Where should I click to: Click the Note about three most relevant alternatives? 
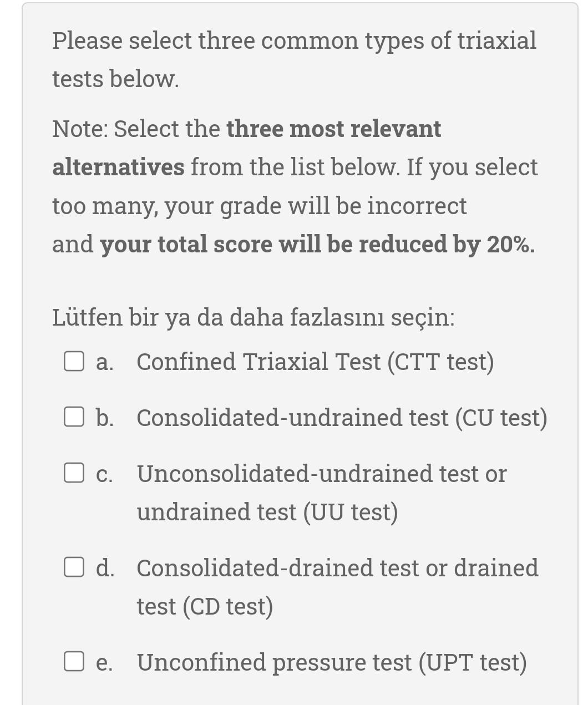tap(294, 186)
